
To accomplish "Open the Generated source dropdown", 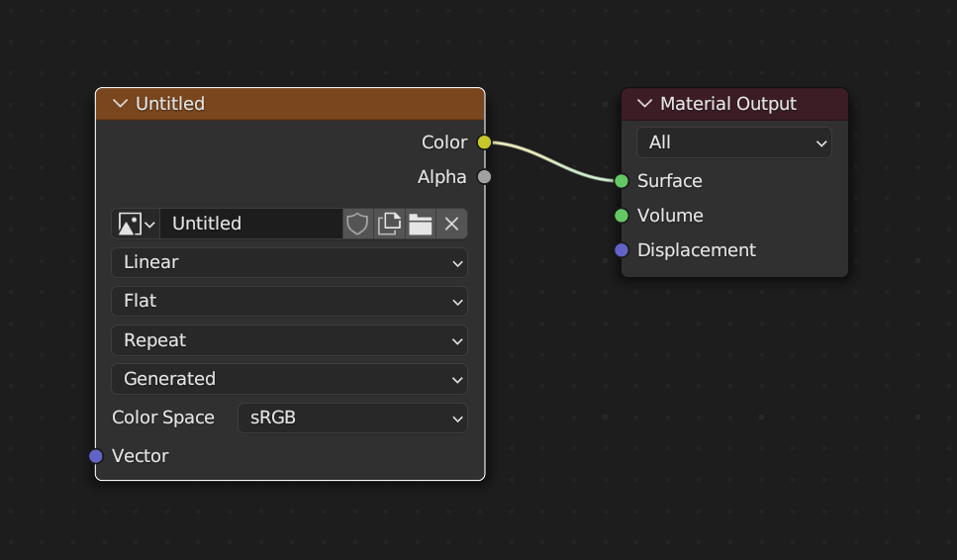I will 289,379.
